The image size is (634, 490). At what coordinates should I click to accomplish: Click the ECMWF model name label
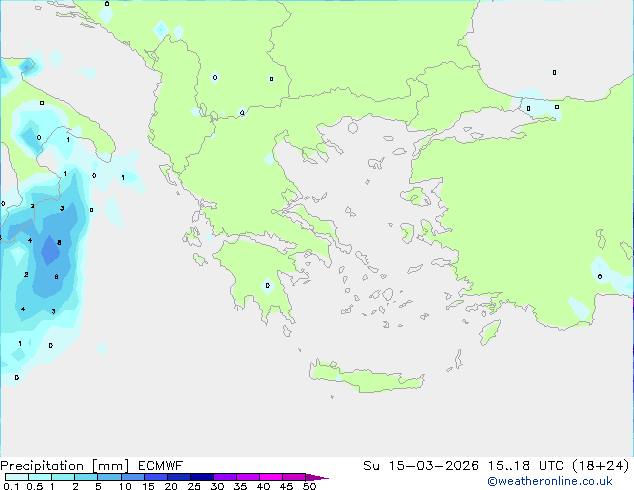161,466
